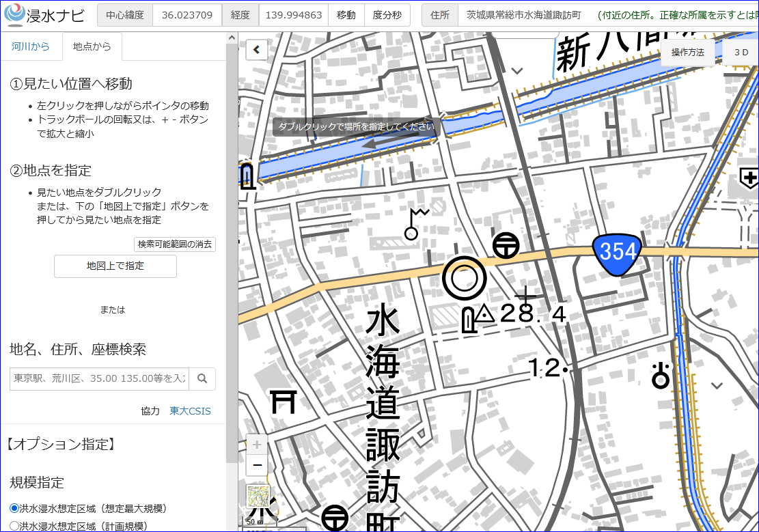The width and height of the screenshot is (759, 532).
Task: Click the 地図上で指定 button
Action: click(115, 266)
